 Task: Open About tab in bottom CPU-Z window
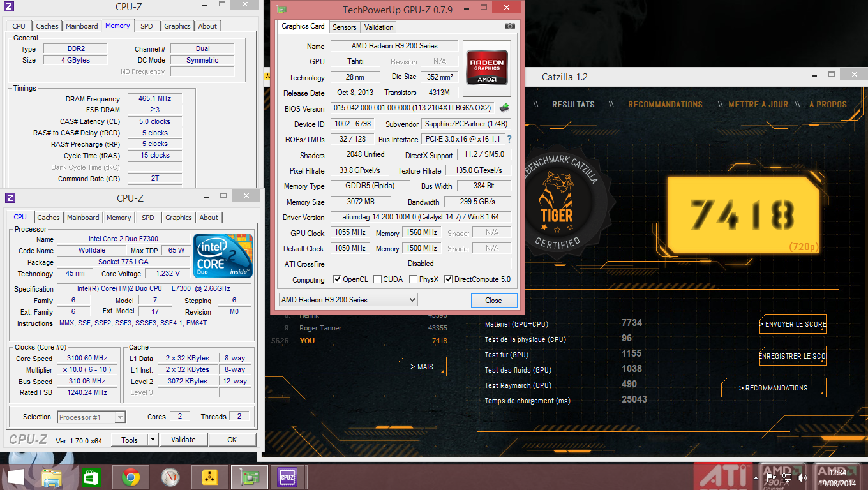pyautogui.click(x=209, y=218)
